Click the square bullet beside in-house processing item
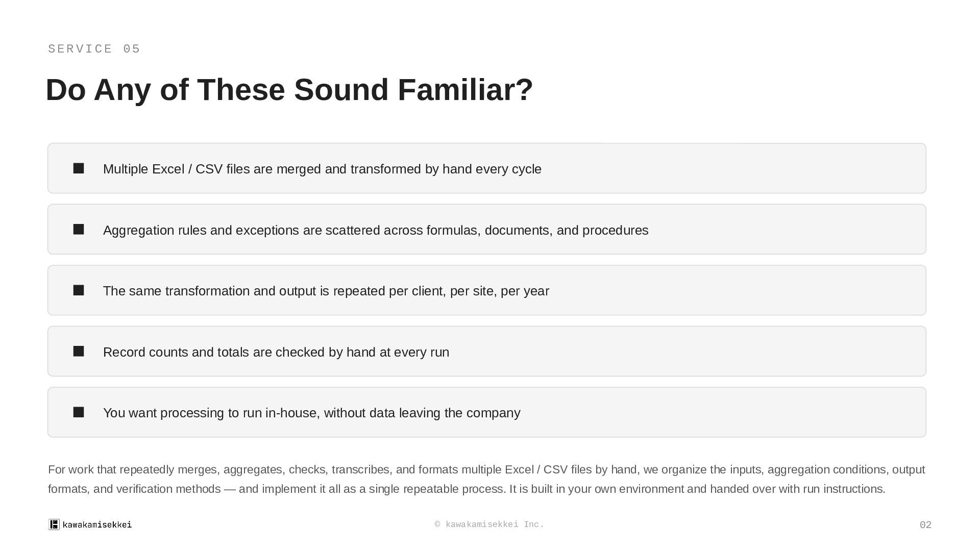 coord(79,412)
